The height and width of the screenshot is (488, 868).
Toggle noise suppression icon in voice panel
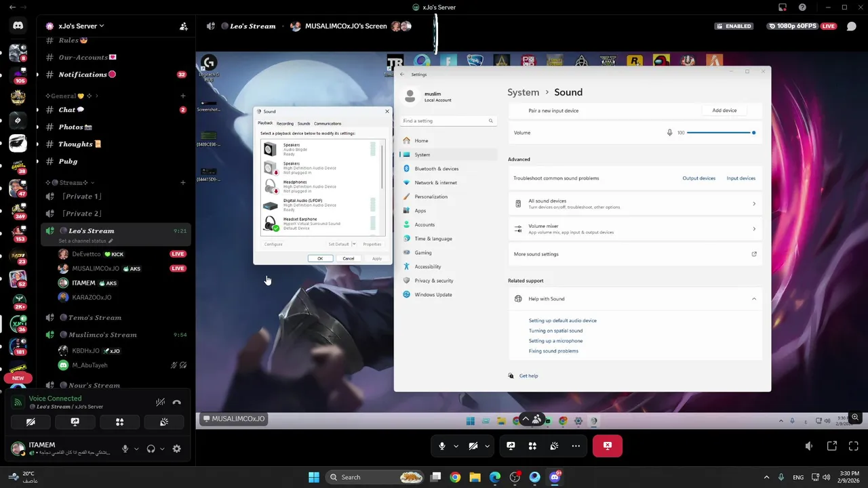coord(161,402)
